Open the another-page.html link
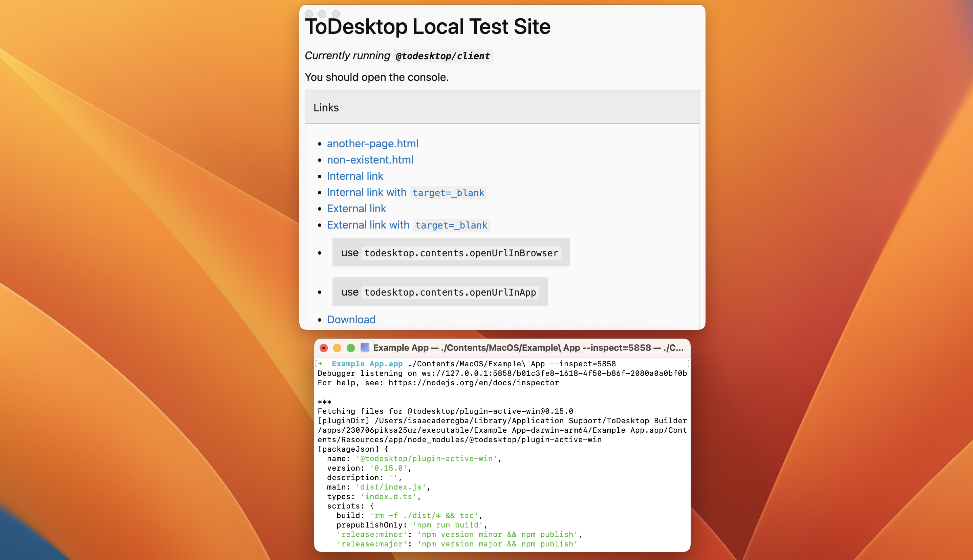This screenshot has width=973, height=560. click(372, 144)
